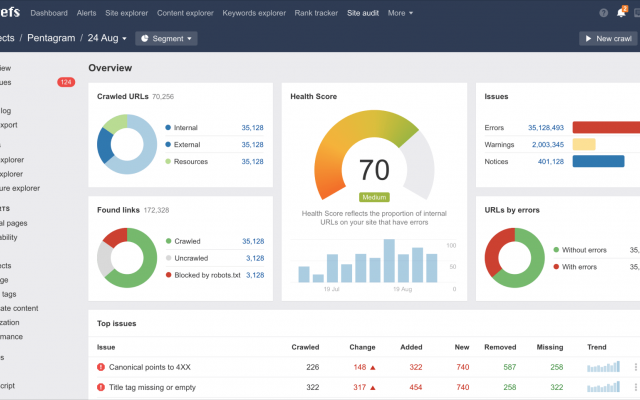Open the pages report in the sidebar
Viewport: 640px width, 400px height.
[x=13, y=223]
